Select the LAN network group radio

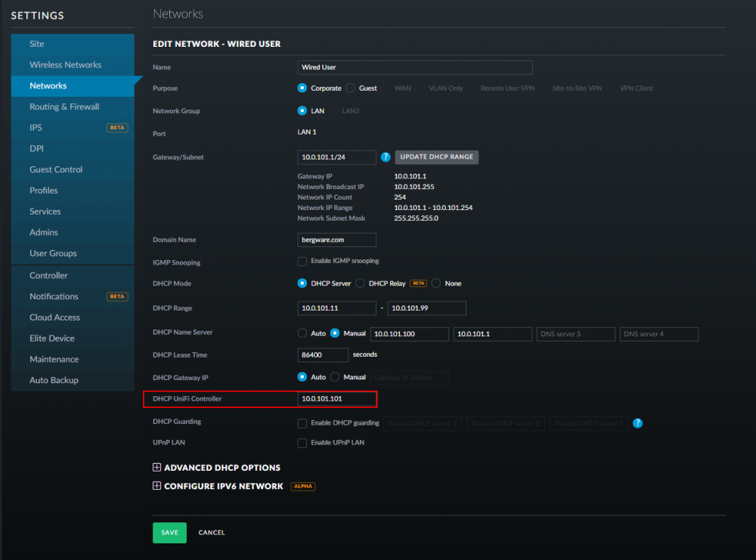(302, 111)
